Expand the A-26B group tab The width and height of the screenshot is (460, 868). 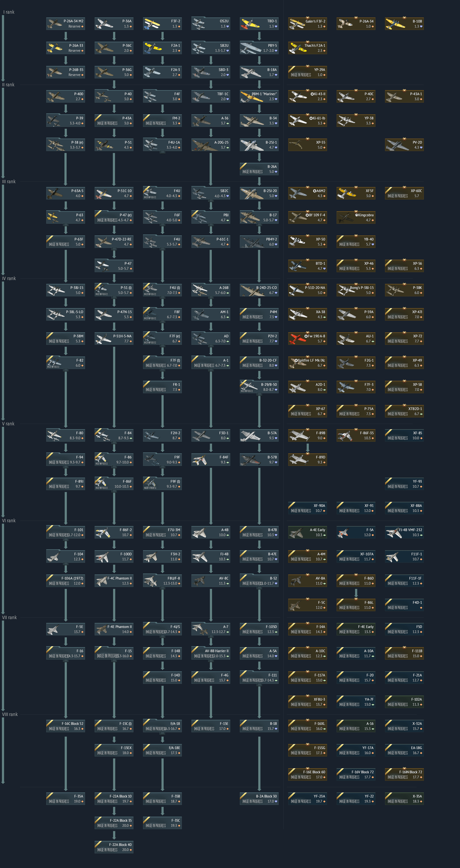[211, 297]
